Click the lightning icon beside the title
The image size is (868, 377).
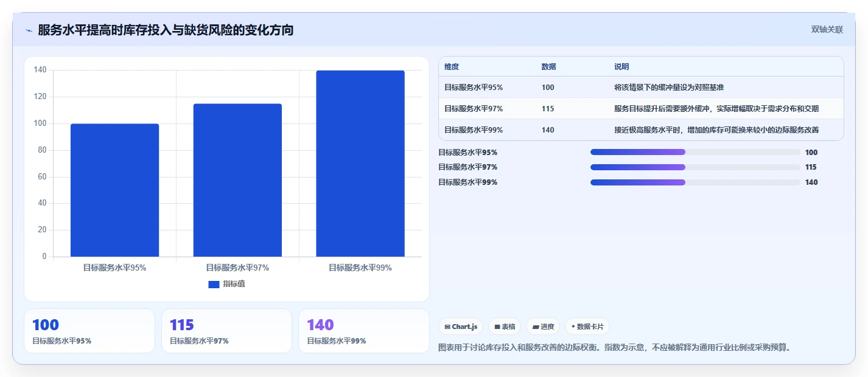pos(29,30)
